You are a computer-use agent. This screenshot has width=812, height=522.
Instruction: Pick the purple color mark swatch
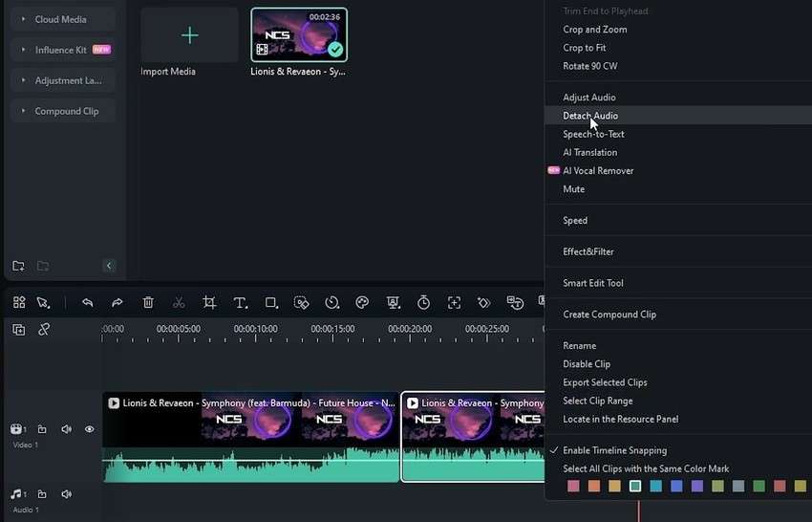(x=697, y=486)
